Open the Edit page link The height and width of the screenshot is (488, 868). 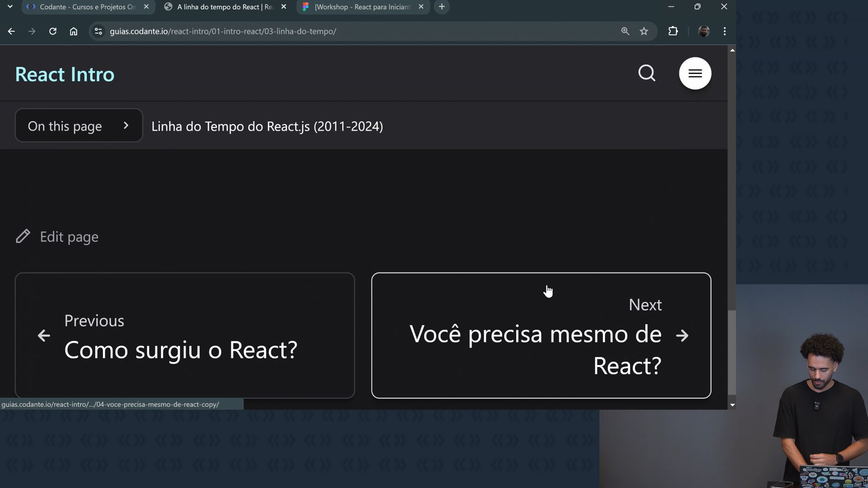(x=57, y=237)
